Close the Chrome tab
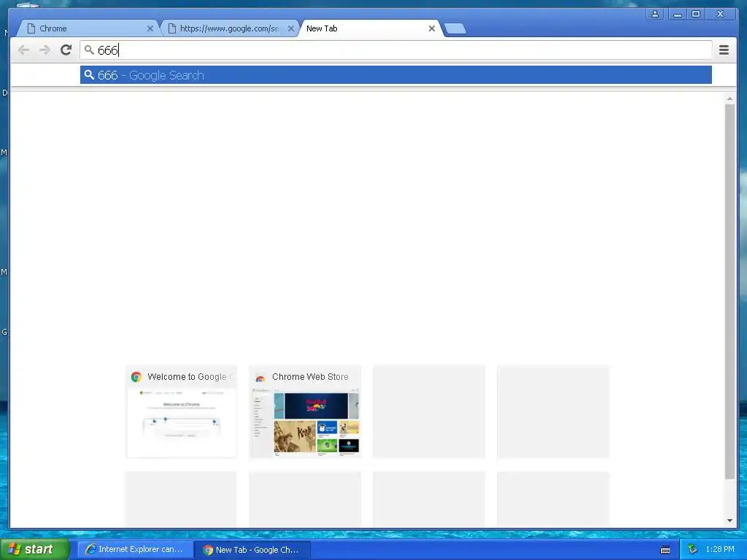Image resolution: width=747 pixels, height=560 pixels. click(150, 28)
